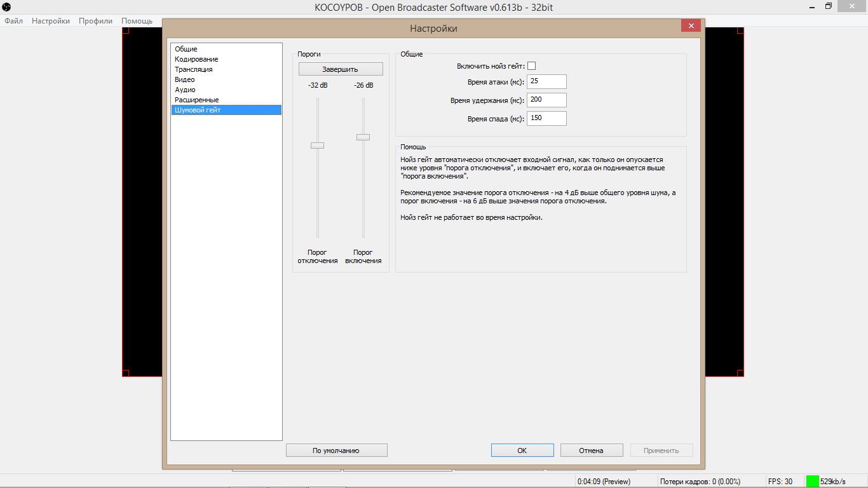
Task: Click the Время спада (мс) label
Action: click(496, 119)
